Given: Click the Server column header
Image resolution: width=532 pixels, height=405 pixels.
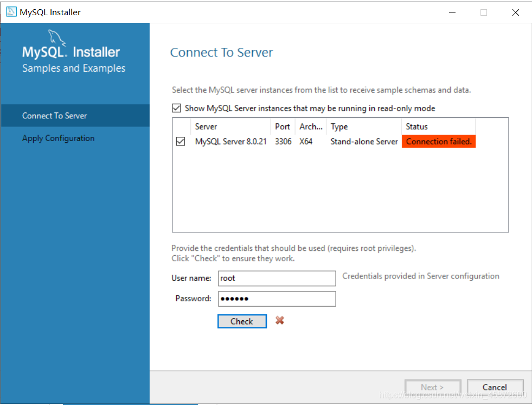Looking at the screenshot, I should pyautogui.click(x=230, y=126).
